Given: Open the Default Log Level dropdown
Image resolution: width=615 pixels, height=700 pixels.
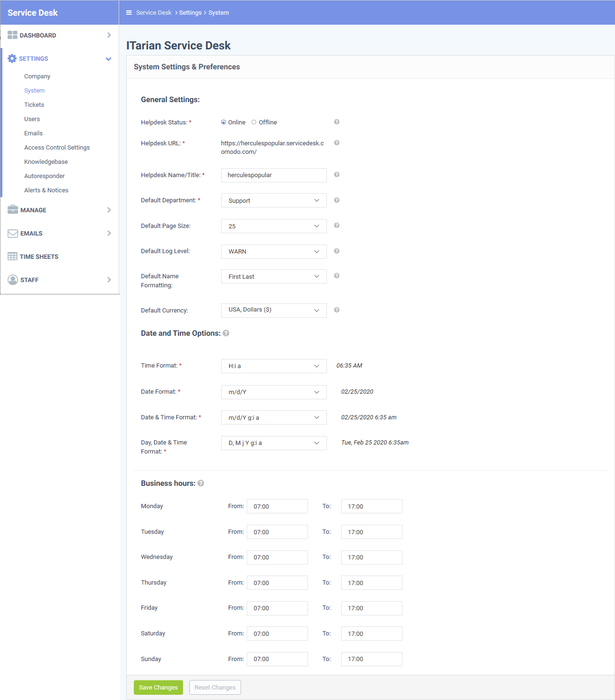Looking at the screenshot, I should coord(274,252).
